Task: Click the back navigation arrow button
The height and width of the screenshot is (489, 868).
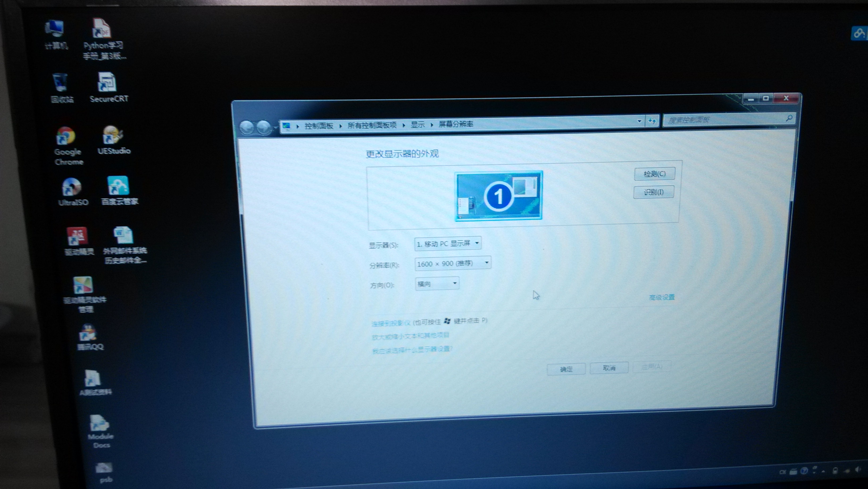Action: [x=247, y=128]
